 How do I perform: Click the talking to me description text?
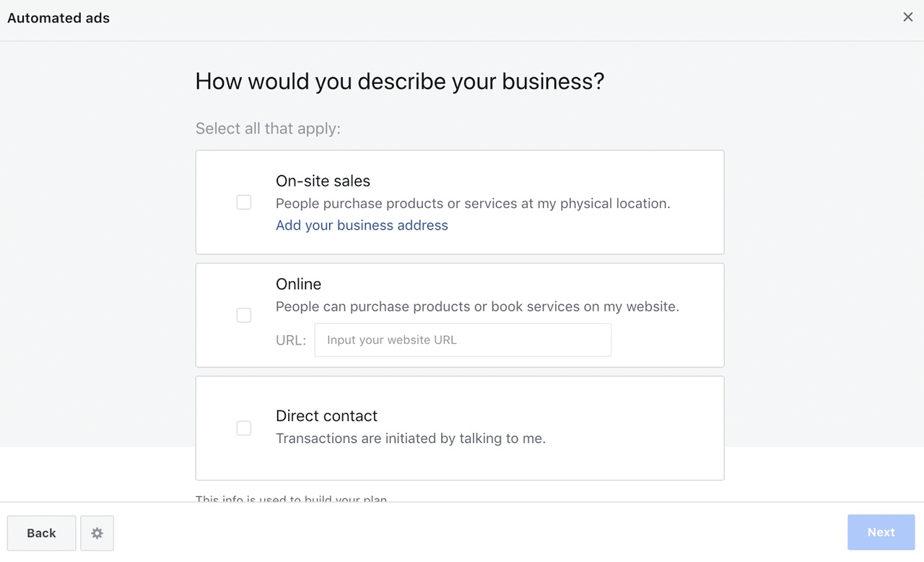[x=411, y=438]
